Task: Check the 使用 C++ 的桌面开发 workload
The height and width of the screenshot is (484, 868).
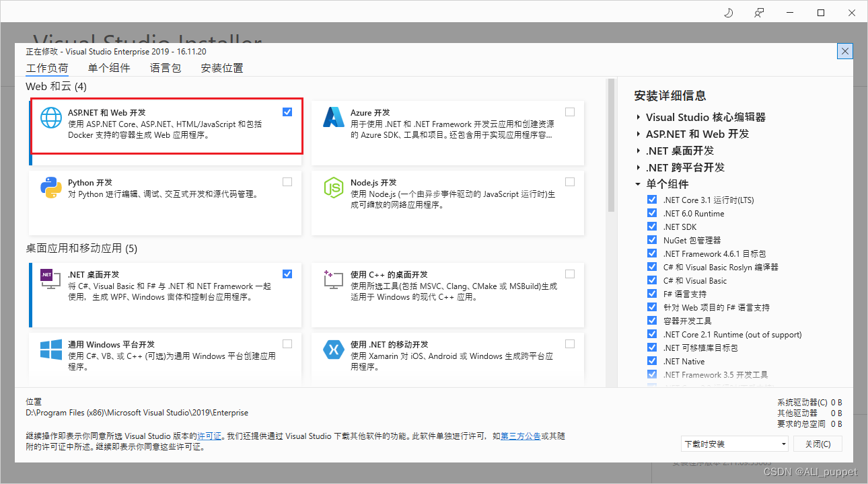Action: click(570, 274)
